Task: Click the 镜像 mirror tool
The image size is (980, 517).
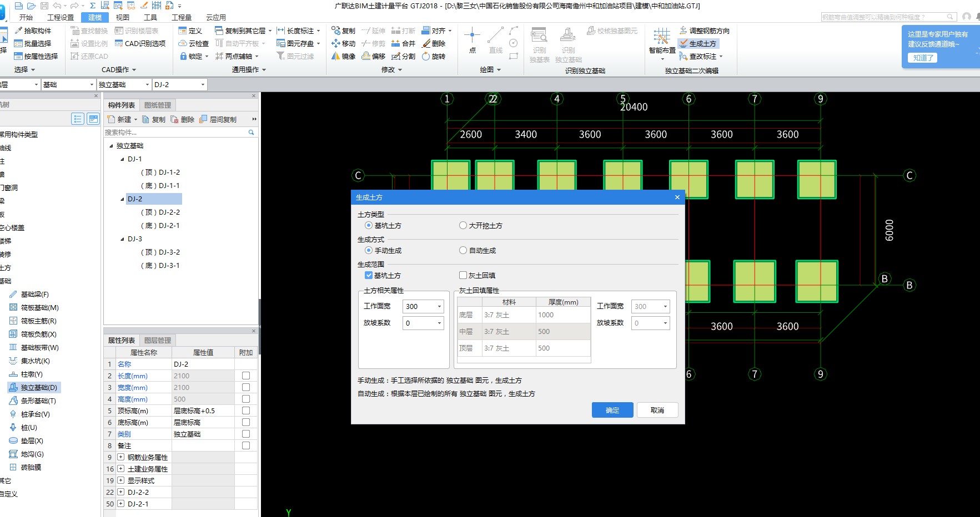Action: 344,56
